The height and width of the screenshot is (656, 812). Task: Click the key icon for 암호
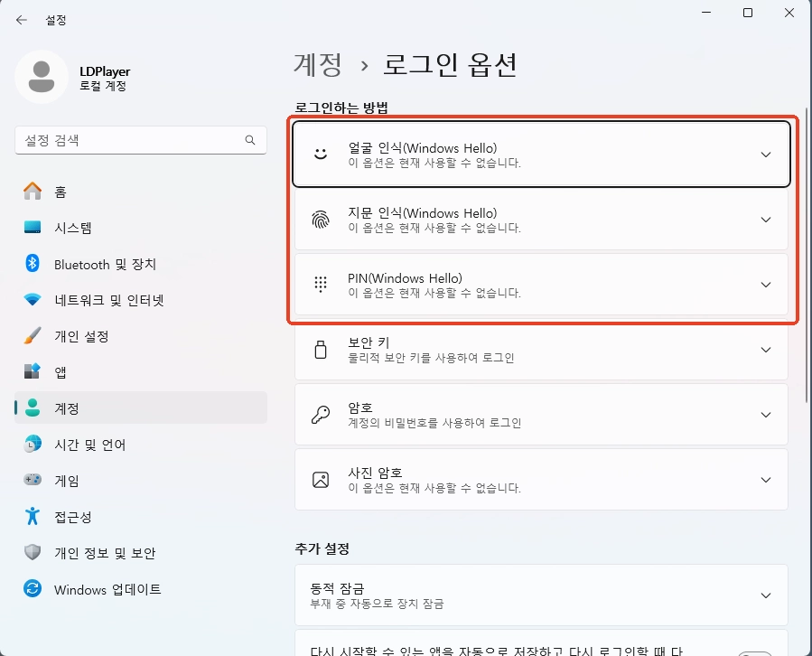(321, 415)
